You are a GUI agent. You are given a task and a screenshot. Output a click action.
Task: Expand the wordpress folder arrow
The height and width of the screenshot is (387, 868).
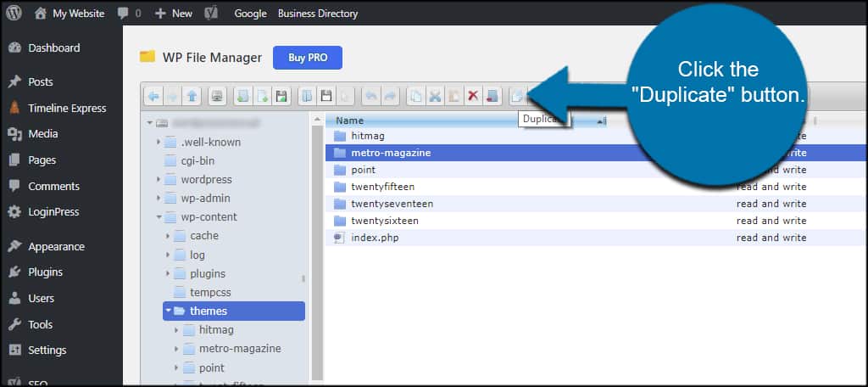[159, 180]
